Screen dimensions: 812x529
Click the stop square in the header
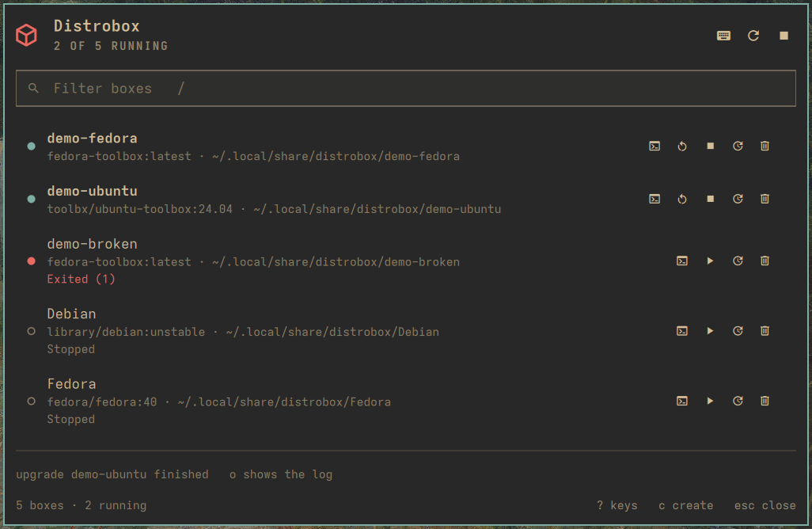[x=784, y=35]
